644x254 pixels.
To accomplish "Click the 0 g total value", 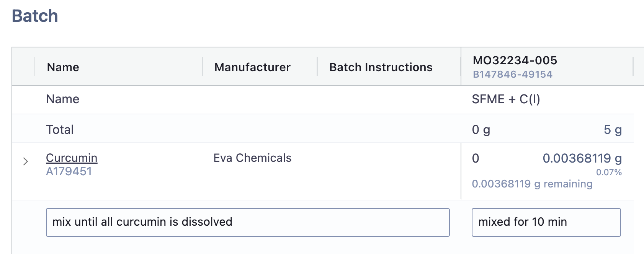I will [x=481, y=130].
